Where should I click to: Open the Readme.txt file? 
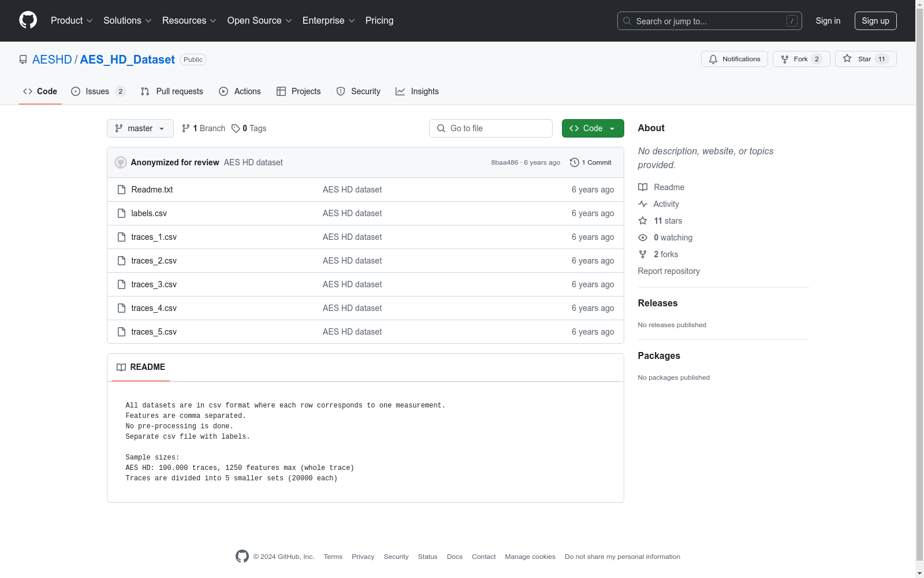click(x=152, y=190)
